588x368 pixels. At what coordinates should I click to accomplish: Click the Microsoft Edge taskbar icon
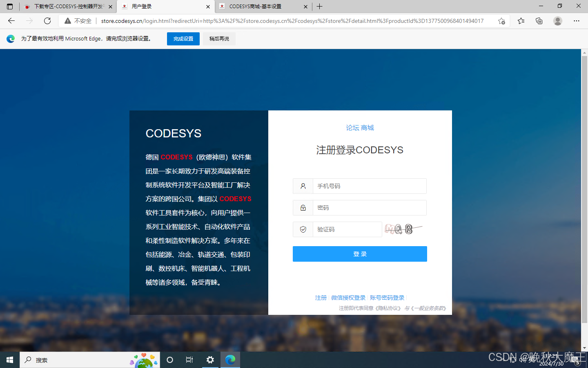click(x=230, y=360)
